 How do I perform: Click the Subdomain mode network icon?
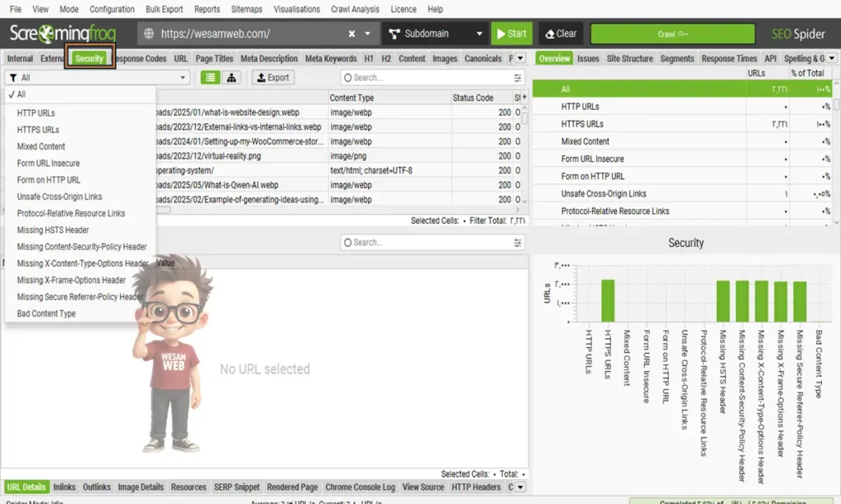(393, 34)
